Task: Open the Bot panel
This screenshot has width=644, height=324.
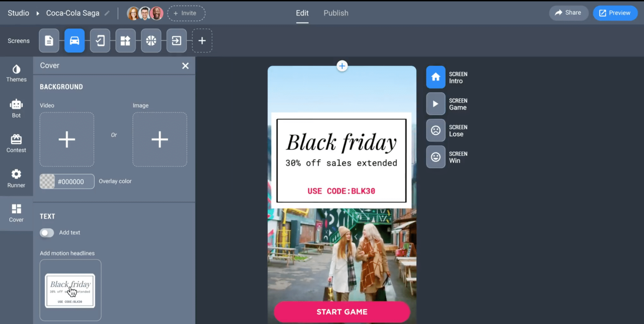Action: pos(16,108)
